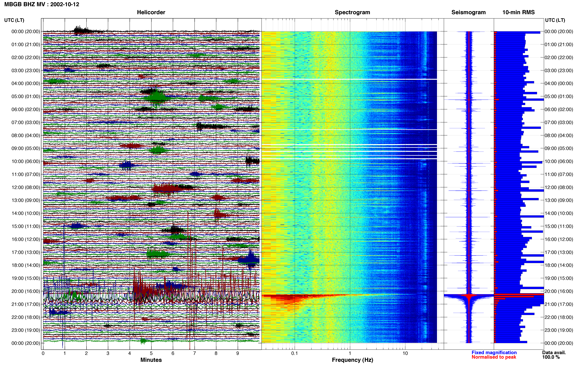
Task: Click the 'Minutes' x-axis title
Action: pyautogui.click(x=151, y=360)
